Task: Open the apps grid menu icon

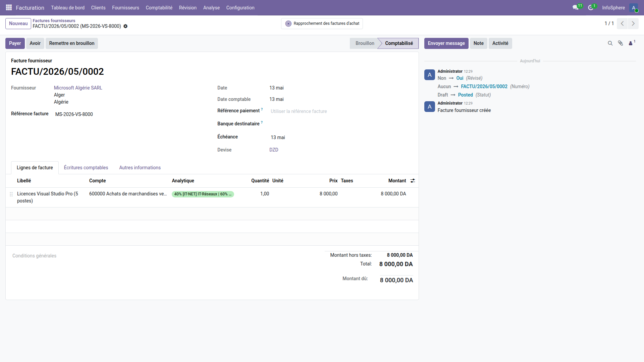Action: pos(9,7)
